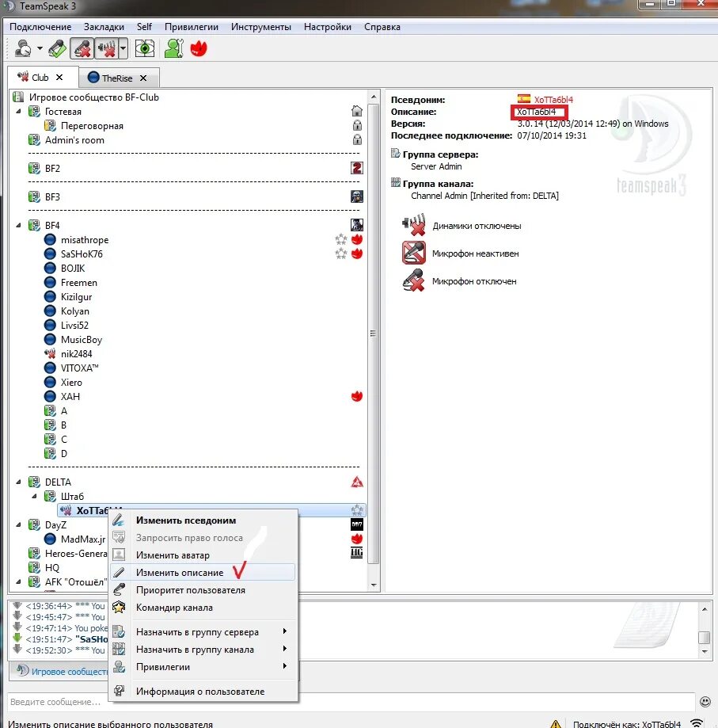Screen dimensions: 718x728
Task: Toggle the mute speakers toolbar button
Action: click(106, 48)
